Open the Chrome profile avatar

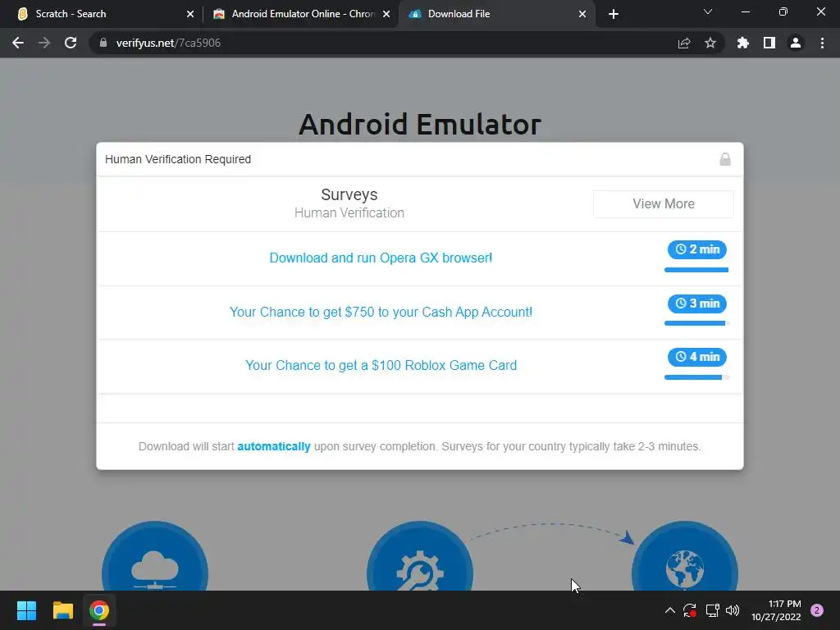[796, 43]
